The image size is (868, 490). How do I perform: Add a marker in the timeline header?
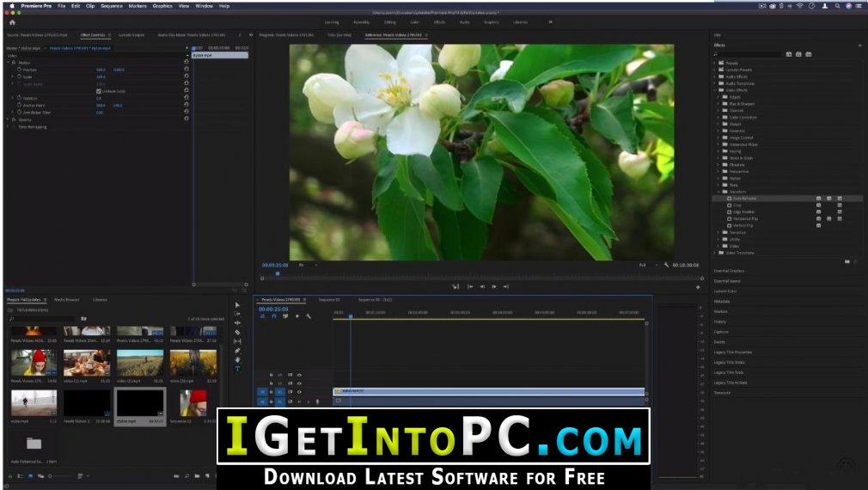click(297, 316)
